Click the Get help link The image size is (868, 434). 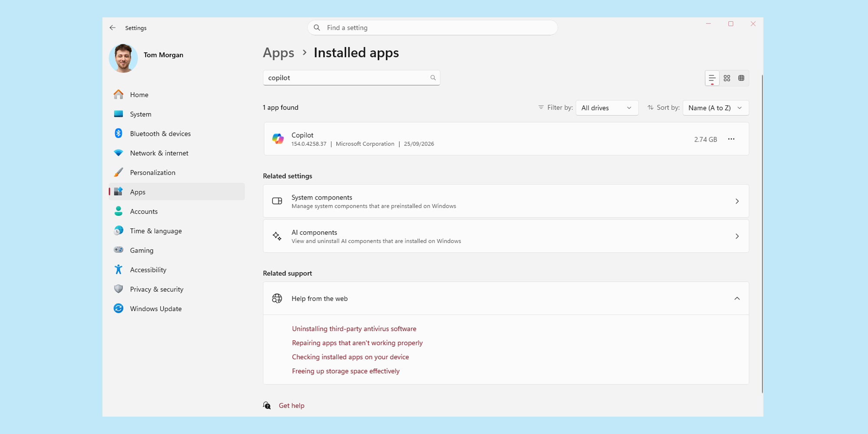[x=292, y=405]
